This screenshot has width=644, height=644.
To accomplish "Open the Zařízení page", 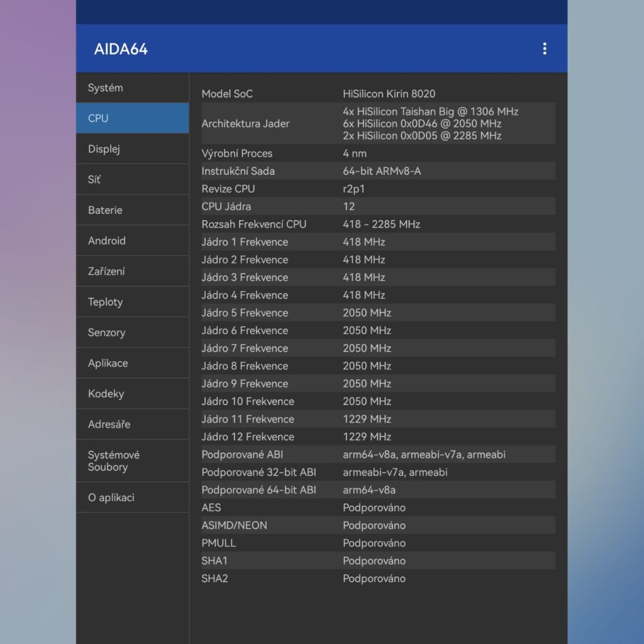I will pos(132,272).
